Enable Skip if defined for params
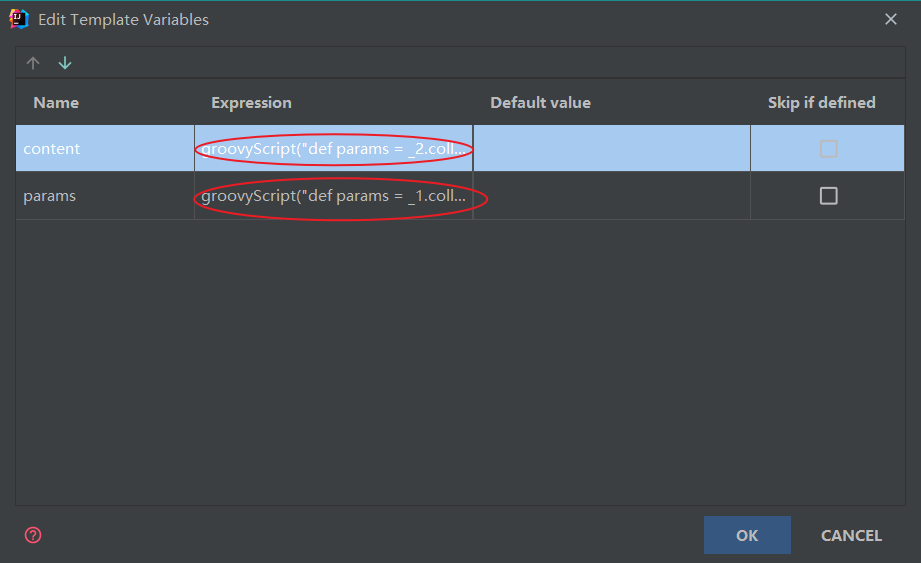 (828, 196)
